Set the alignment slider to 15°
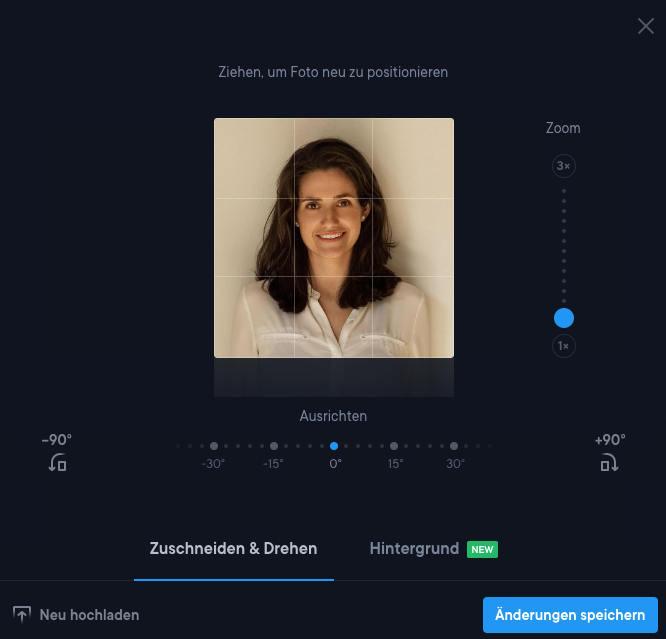Viewport: 666px width, 639px height. click(394, 446)
